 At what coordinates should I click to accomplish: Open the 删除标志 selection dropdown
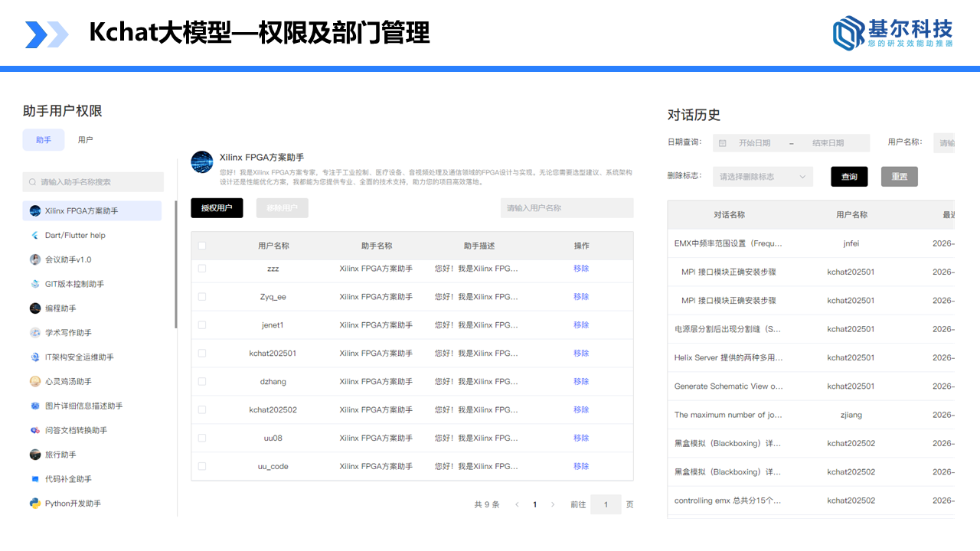pos(762,176)
